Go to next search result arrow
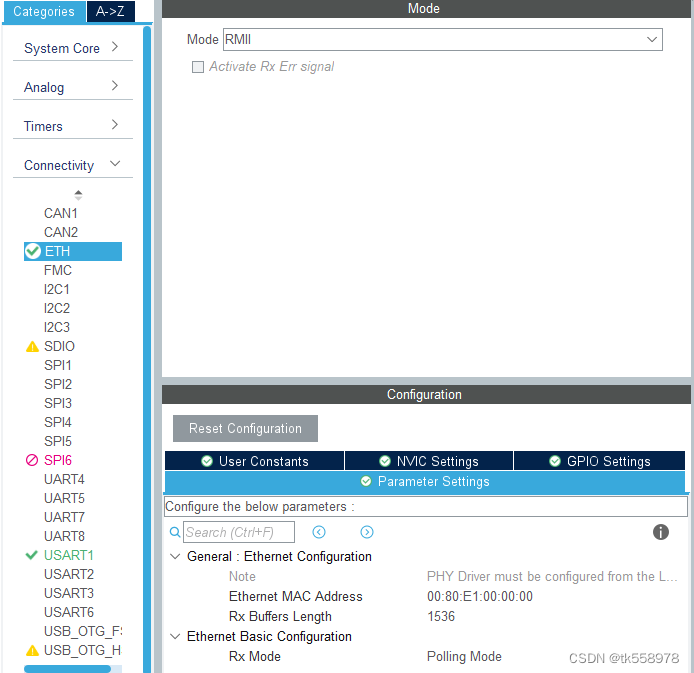Image resolution: width=694 pixels, height=673 pixels. point(367,532)
